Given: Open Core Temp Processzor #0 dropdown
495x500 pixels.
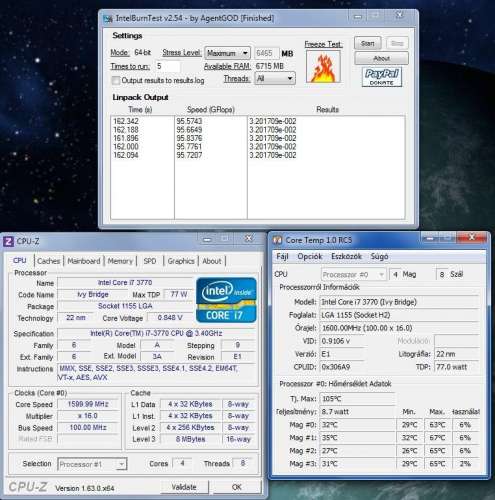Looking at the screenshot, I should [x=354, y=275].
